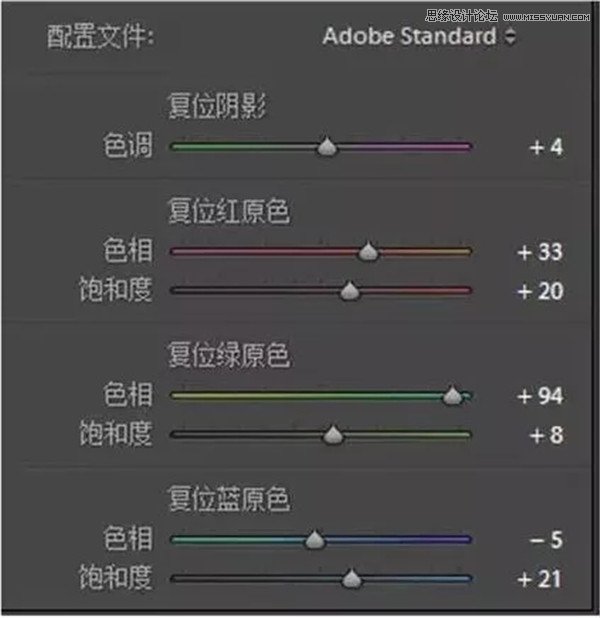The height and width of the screenshot is (618, 600).
Task: Click the blue saturation value +21
Action: click(x=540, y=579)
